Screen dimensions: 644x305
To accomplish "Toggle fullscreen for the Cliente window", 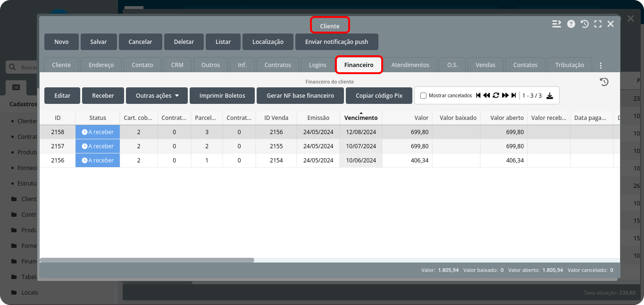I will (x=598, y=24).
